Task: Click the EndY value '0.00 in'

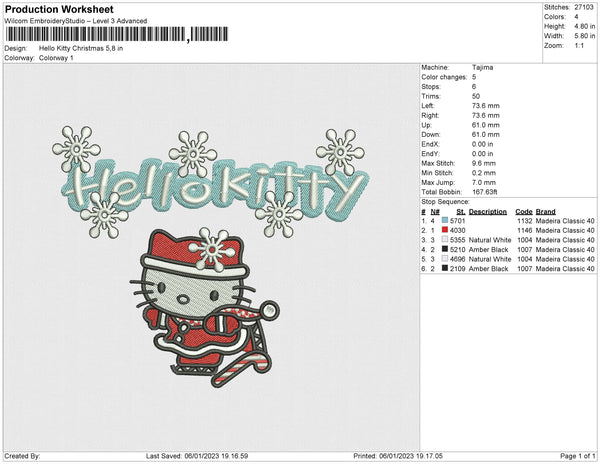Action: pos(483,154)
